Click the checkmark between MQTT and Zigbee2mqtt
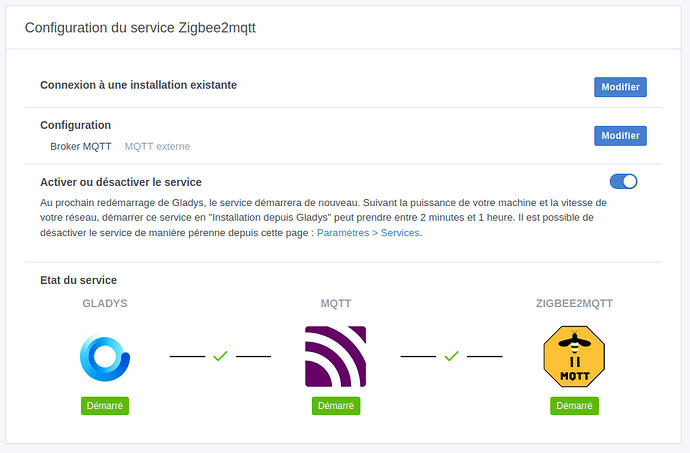This screenshot has width=690, height=453. click(x=451, y=356)
